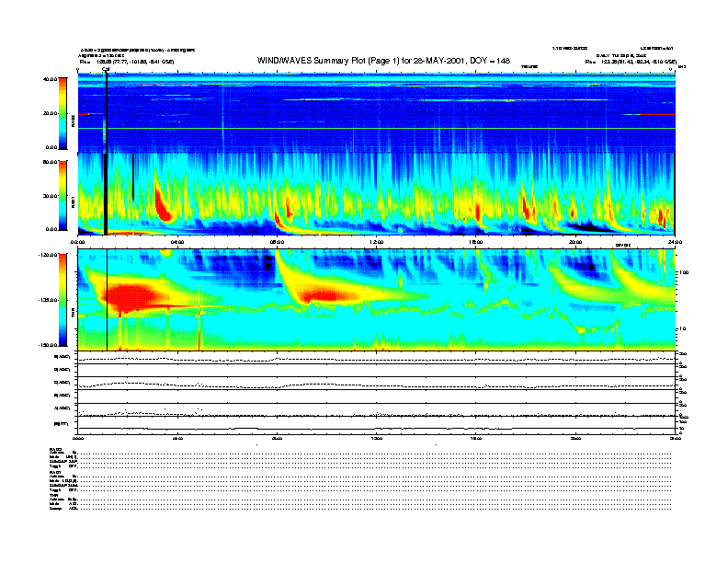Click 20:00 tick under the RAD1 spectrogram

click(x=575, y=242)
